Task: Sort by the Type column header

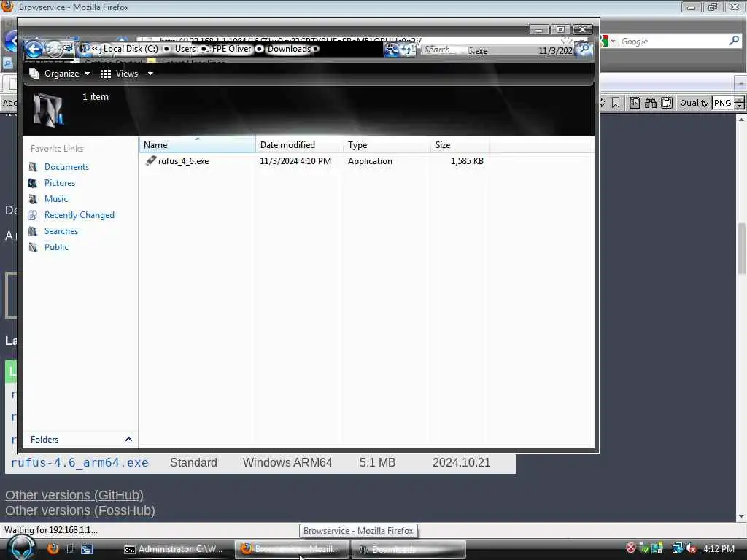Action: [386, 145]
